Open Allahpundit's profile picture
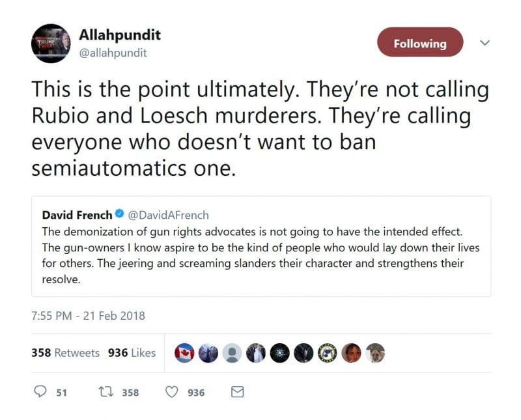Image resolution: width=521 pixels, height=420 pixels. (x=51, y=44)
